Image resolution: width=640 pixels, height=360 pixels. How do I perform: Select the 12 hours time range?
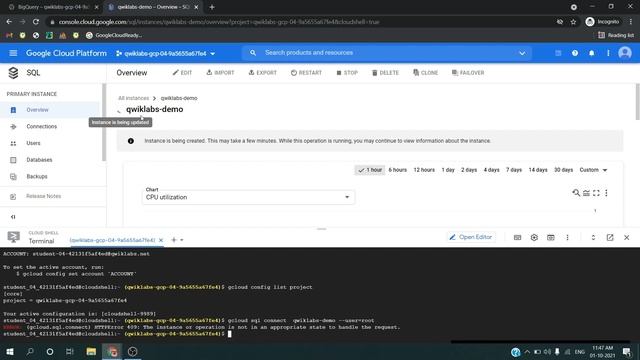tap(424, 170)
